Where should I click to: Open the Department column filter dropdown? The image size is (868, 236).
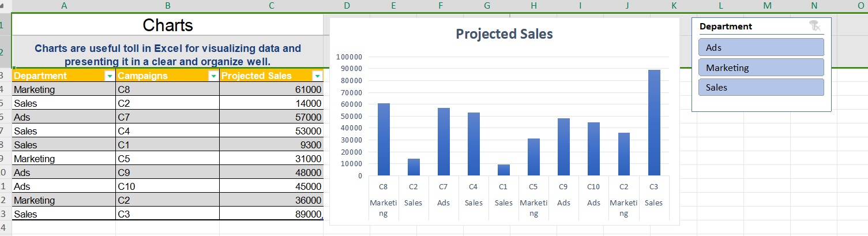pyautogui.click(x=110, y=76)
